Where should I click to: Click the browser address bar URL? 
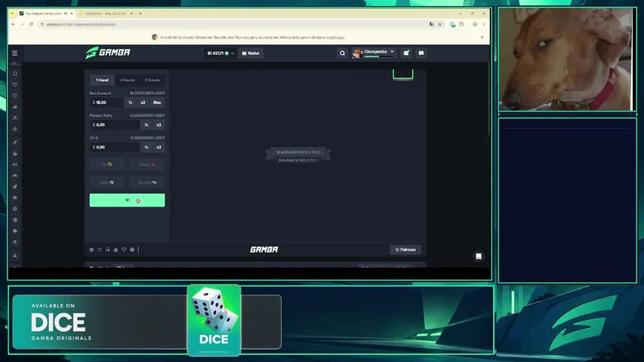point(82,24)
